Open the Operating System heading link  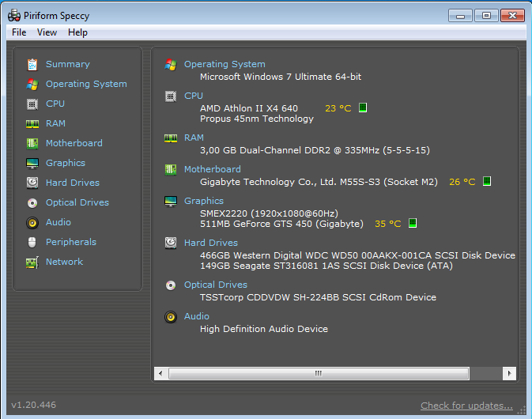pos(224,64)
